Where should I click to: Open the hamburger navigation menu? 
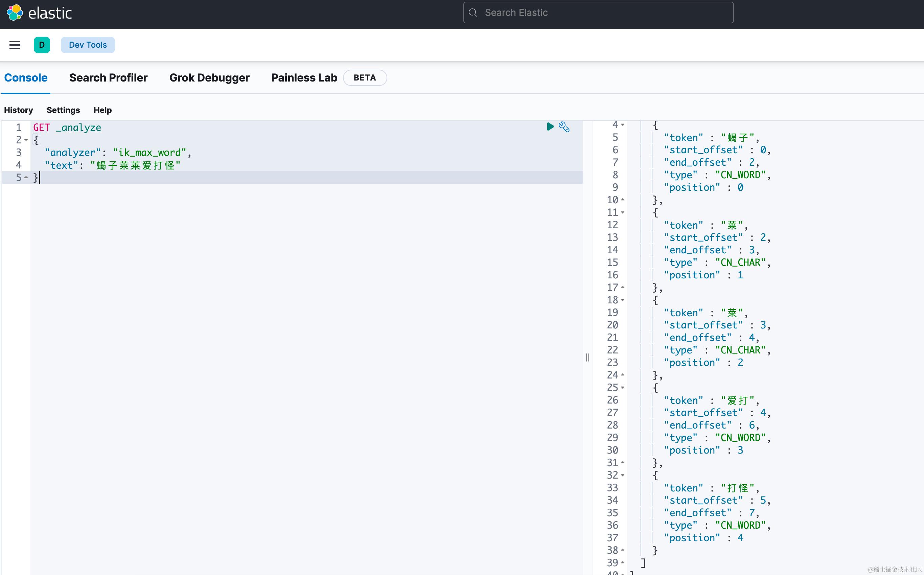(15, 45)
